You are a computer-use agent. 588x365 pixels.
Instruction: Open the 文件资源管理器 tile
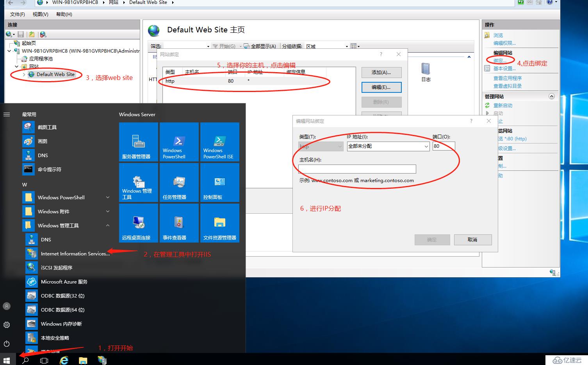tap(220, 223)
